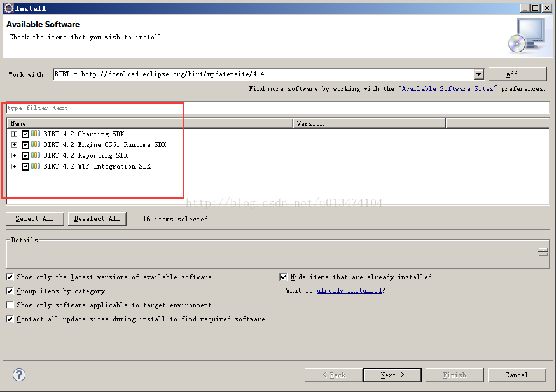Viewport: 556px width, 392px height.
Task: Click the BIRT 4.2 Reporting SDK category icon
Action: pos(36,155)
